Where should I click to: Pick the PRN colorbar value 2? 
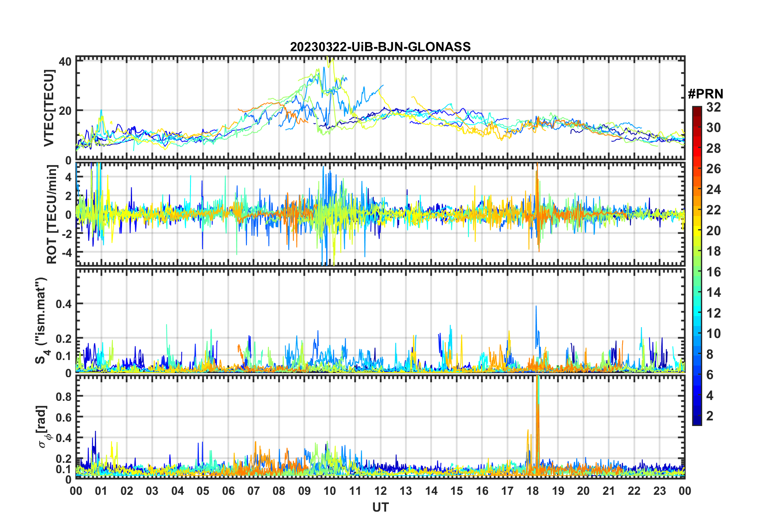point(710,416)
